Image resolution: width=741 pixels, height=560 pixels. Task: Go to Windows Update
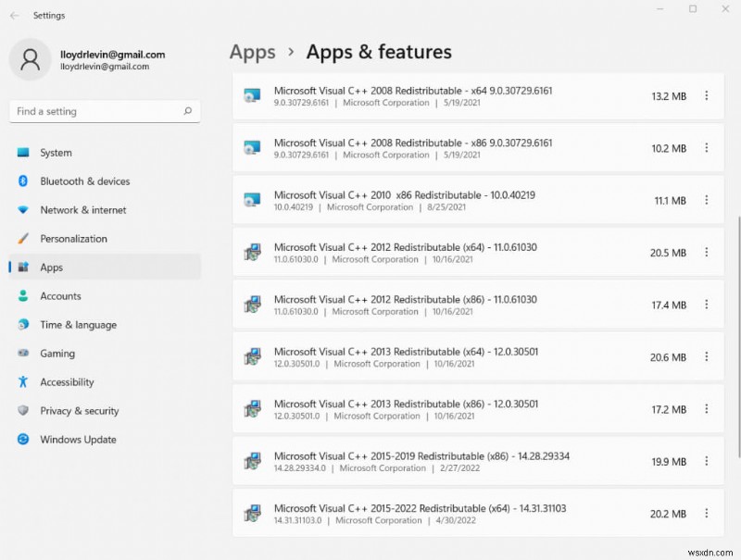105,440
